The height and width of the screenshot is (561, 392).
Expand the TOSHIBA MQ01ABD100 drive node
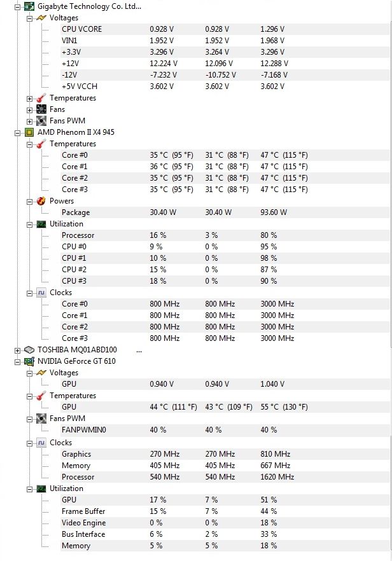point(17,350)
